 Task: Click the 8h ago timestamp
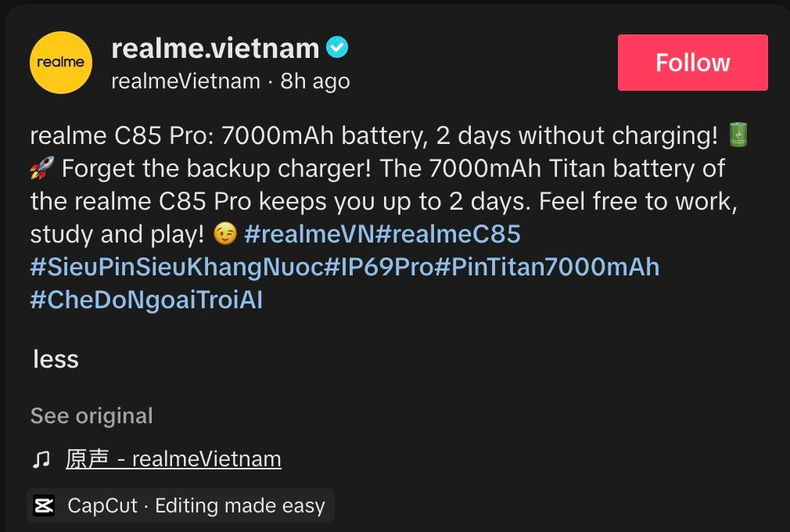point(313,81)
